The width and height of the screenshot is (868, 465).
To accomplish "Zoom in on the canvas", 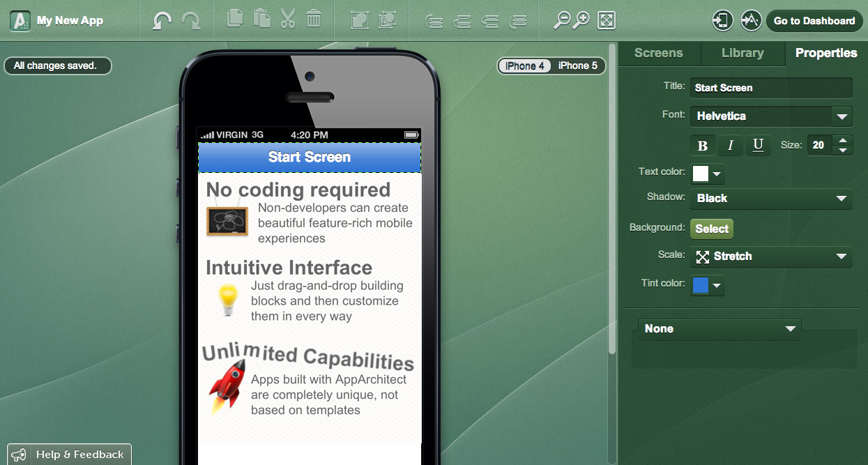I will click(581, 20).
